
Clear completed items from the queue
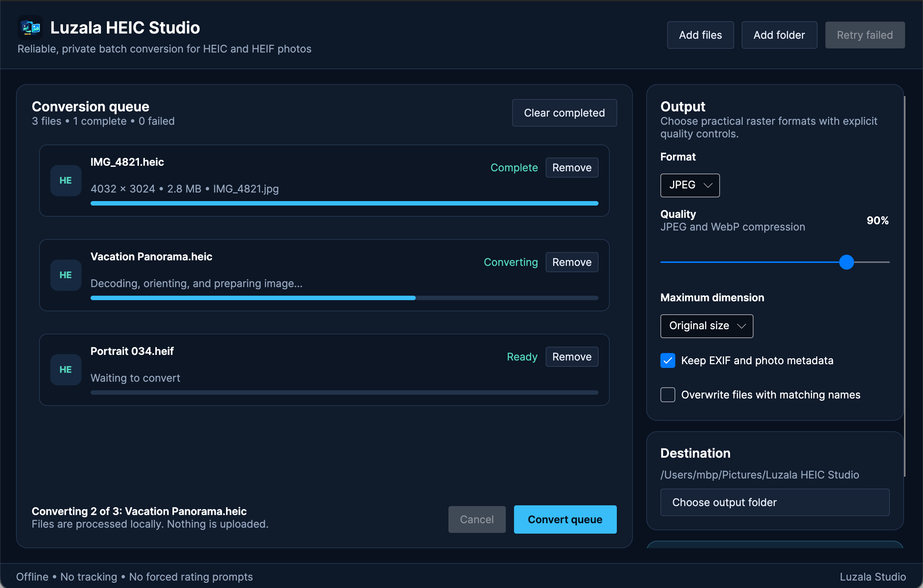tap(564, 113)
